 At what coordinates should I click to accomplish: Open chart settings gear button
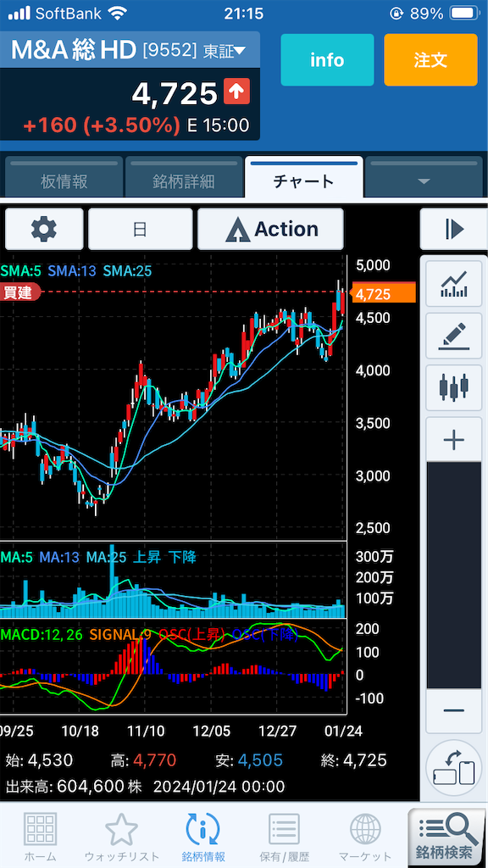coord(44,229)
